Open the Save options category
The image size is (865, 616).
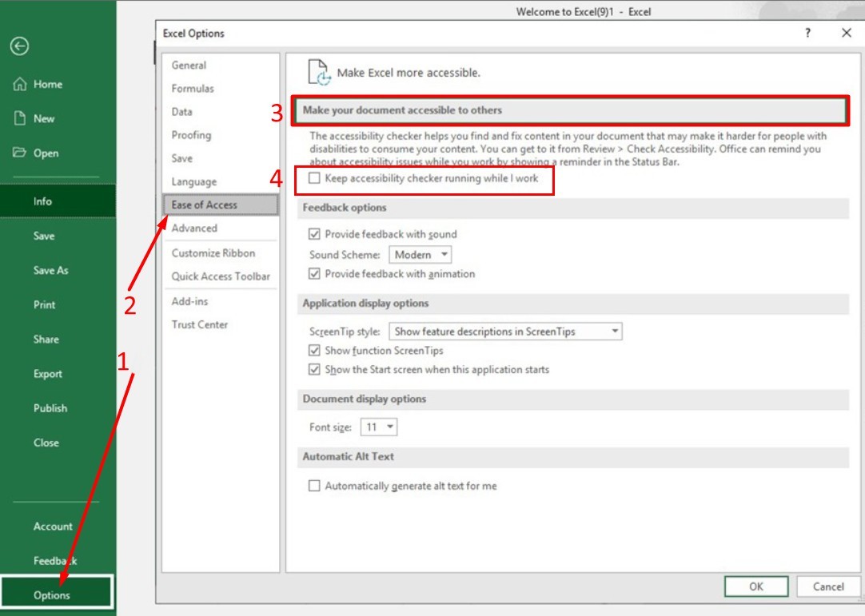pos(221,158)
